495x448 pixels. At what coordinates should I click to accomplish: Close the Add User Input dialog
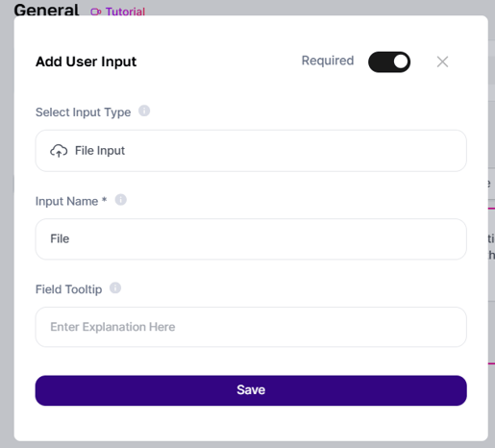click(x=442, y=62)
